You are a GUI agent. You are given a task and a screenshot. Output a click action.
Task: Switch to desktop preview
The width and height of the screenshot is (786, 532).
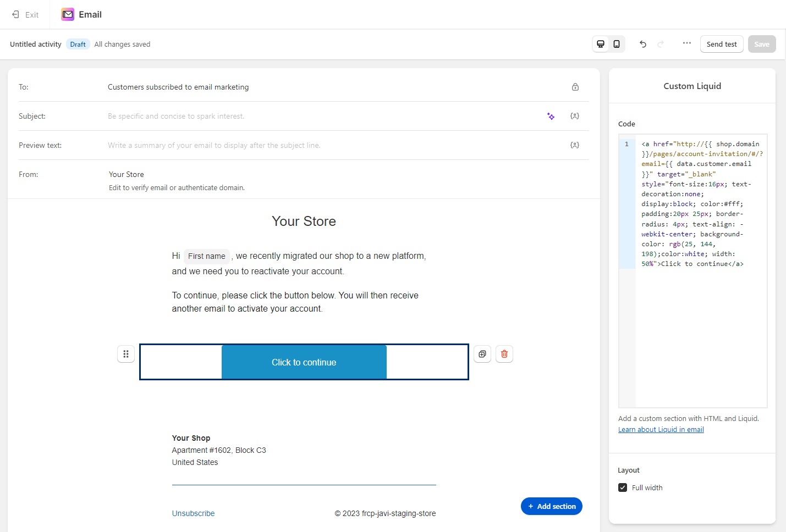pyautogui.click(x=600, y=44)
